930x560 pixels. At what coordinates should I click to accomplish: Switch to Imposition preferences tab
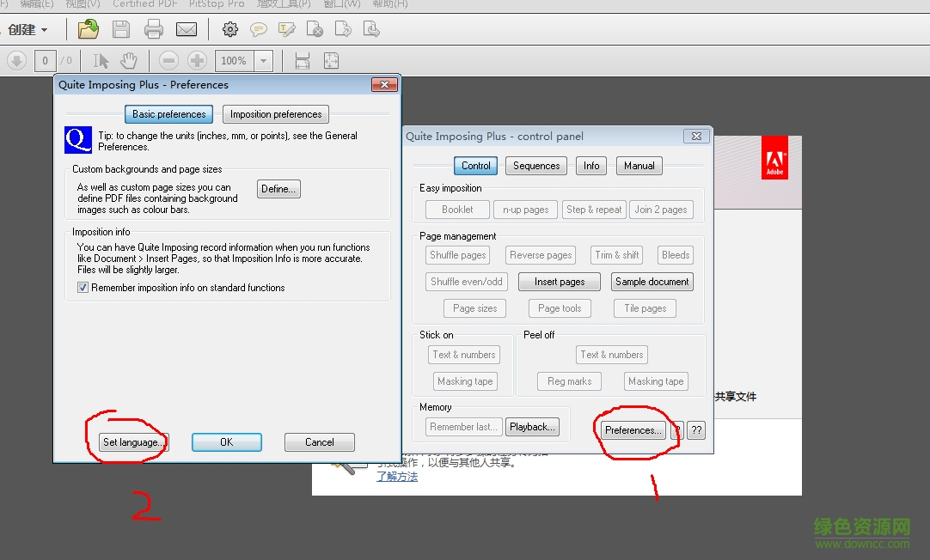[276, 113]
